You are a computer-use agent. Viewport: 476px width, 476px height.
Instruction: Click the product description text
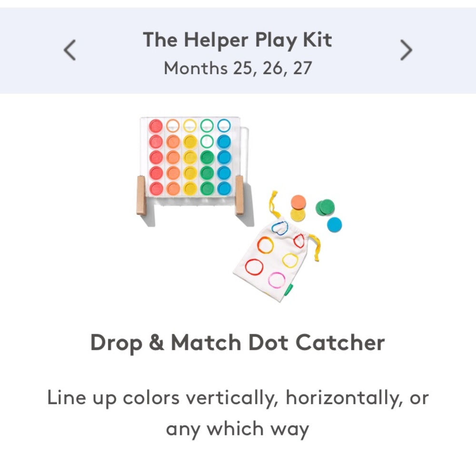tap(238, 412)
